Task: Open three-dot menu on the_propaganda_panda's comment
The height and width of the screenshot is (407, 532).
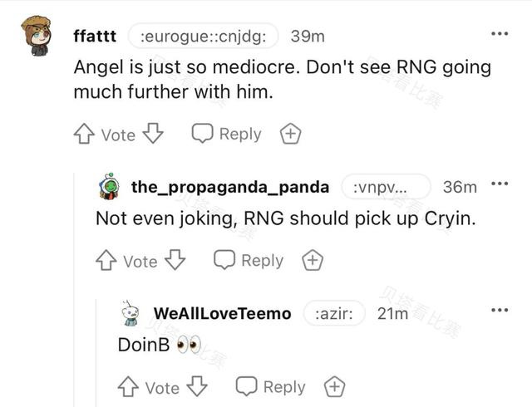Action: pyautogui.click(x=500, y=184)
